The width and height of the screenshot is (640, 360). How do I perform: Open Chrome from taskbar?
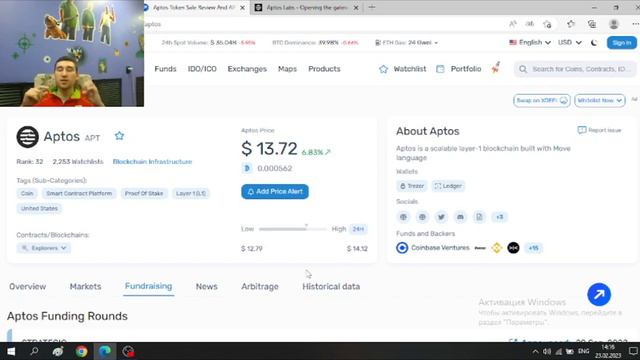(x=81, y=351)
